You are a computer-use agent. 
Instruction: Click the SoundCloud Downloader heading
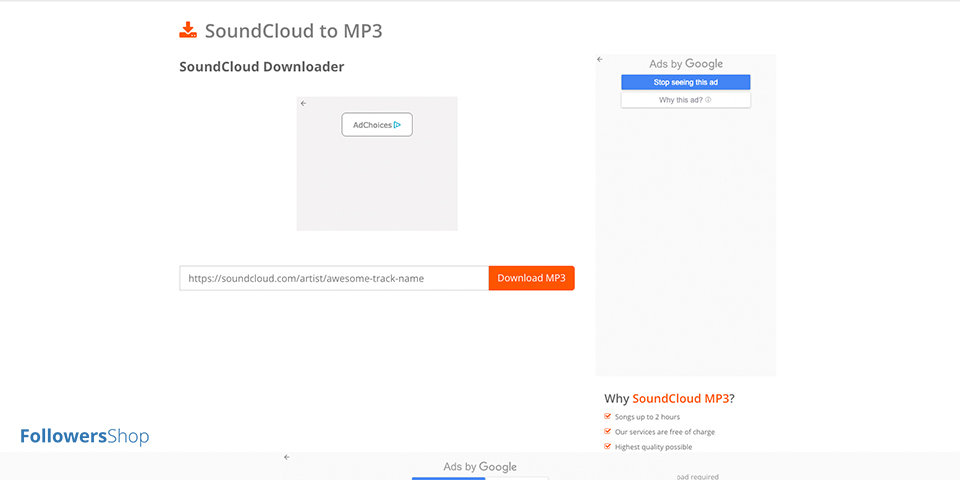(x=261, y=67)
